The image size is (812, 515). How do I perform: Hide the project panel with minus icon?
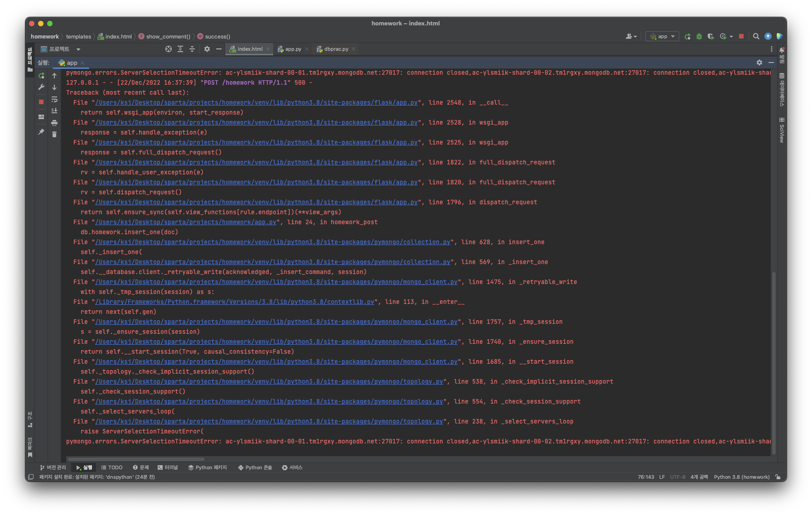tap(219, 49)
